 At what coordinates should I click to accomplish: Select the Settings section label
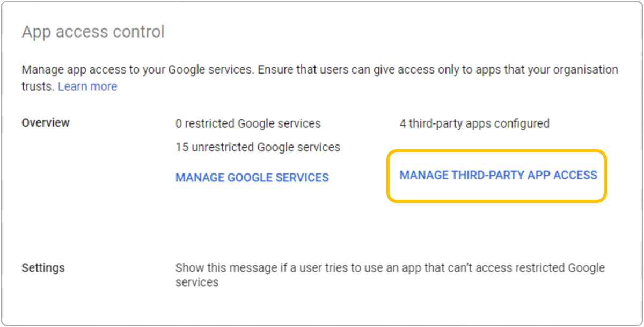pos(43,267)
